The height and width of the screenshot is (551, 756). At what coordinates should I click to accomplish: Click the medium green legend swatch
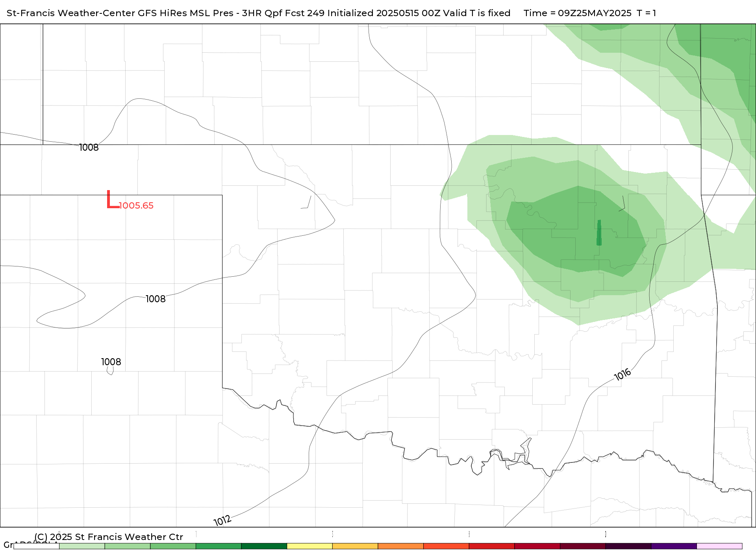(173, 546)
